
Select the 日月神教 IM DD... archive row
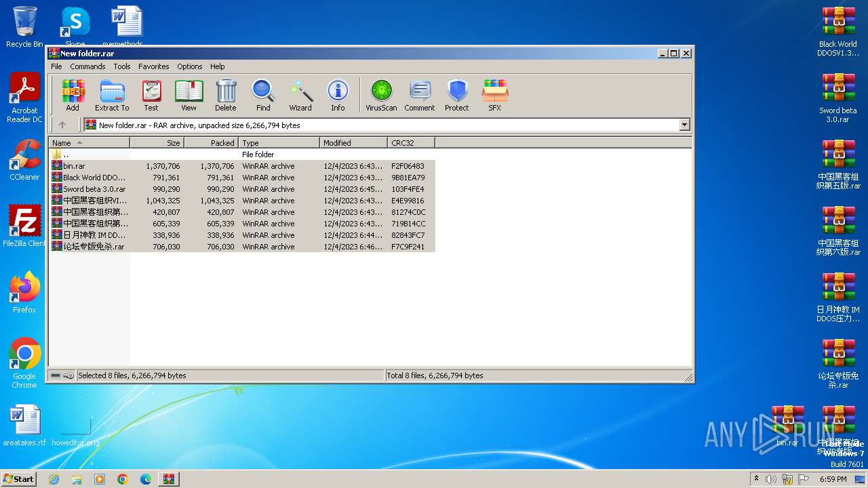click(x=242, y=235)
